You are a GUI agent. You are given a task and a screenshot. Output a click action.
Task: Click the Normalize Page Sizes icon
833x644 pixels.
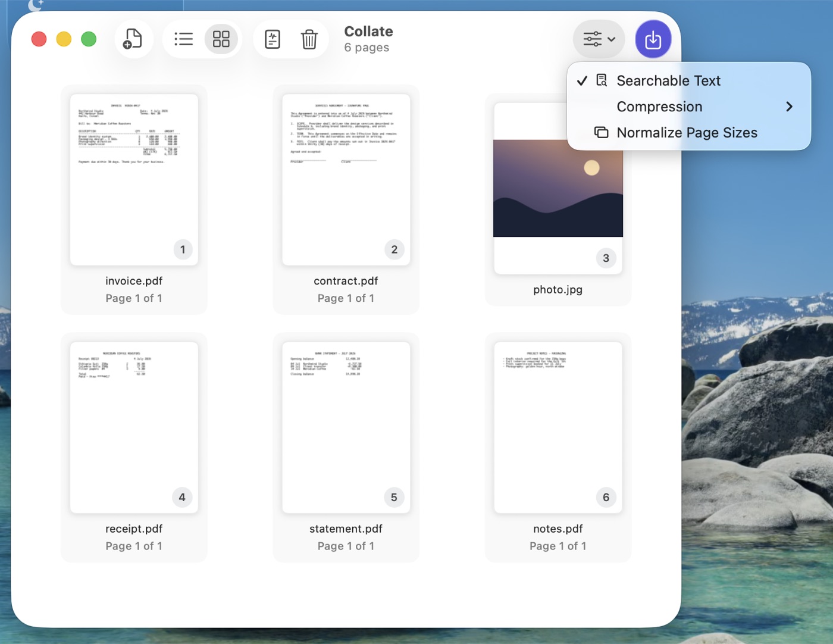click(x=602, y=132)
